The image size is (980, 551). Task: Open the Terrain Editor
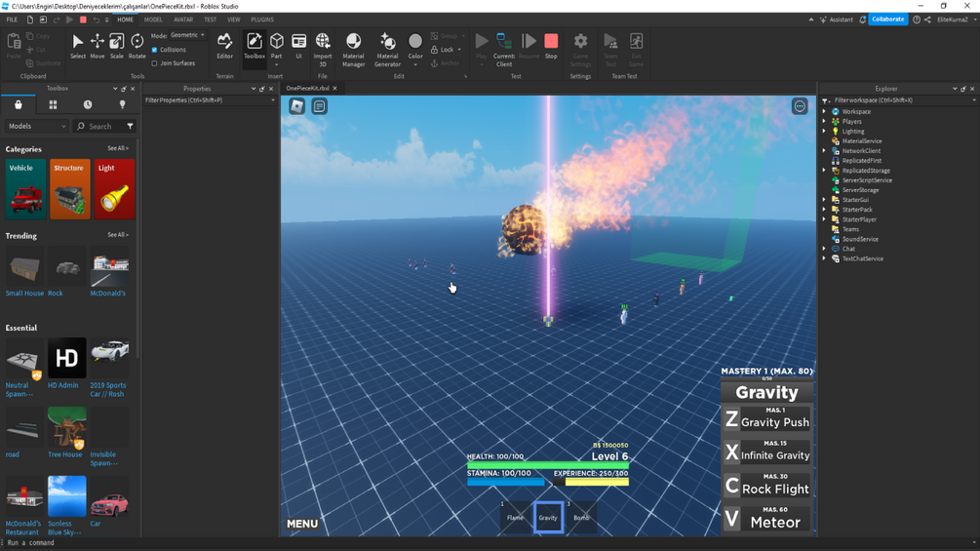tap(224, 46)
